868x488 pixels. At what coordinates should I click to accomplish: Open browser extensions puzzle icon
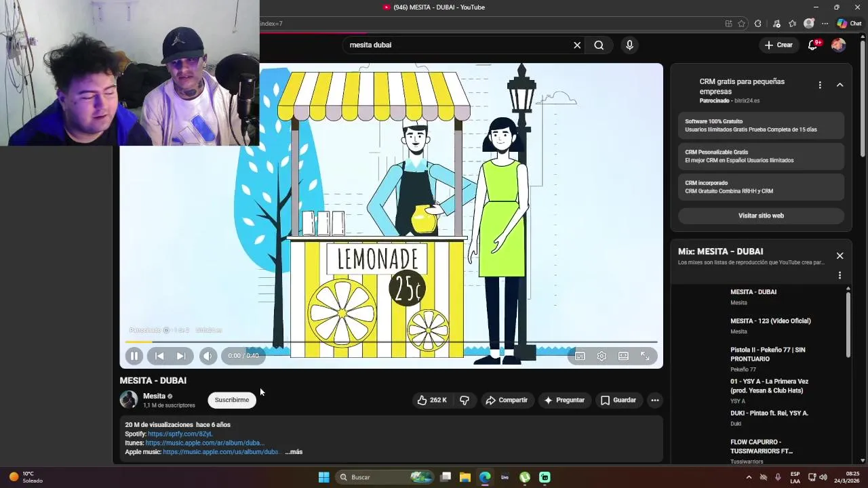758,24
